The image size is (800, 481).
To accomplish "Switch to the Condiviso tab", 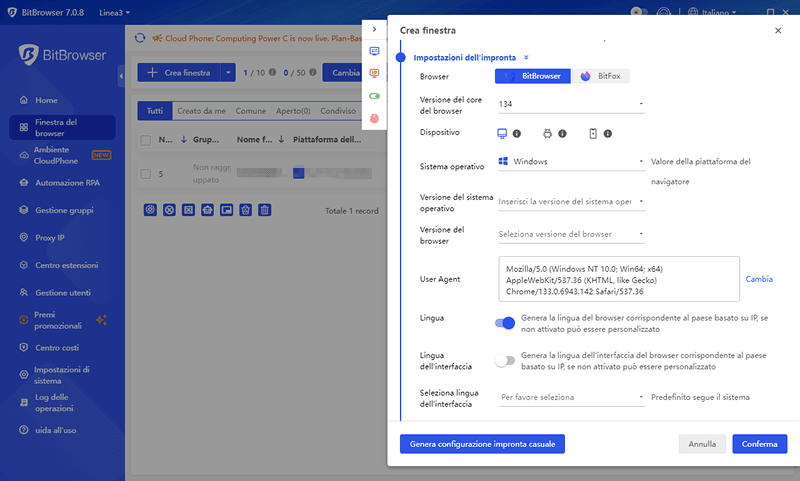I will click(338, 111).
